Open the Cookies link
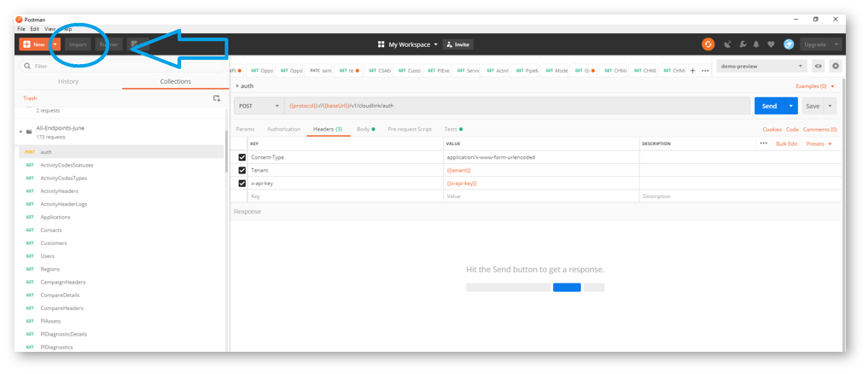This screenshot has width=868, height=374. click(x=772, y=129)
